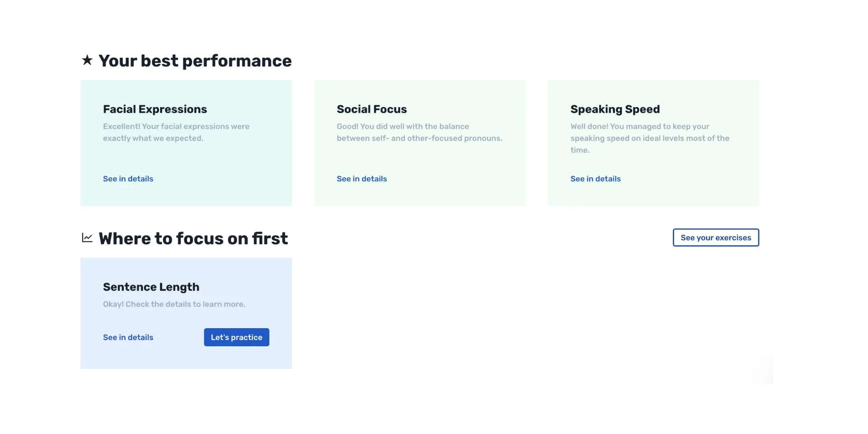The image size is (868, 434).
Task: Click the star icon beside Your best performance
Action: point(87,60)
